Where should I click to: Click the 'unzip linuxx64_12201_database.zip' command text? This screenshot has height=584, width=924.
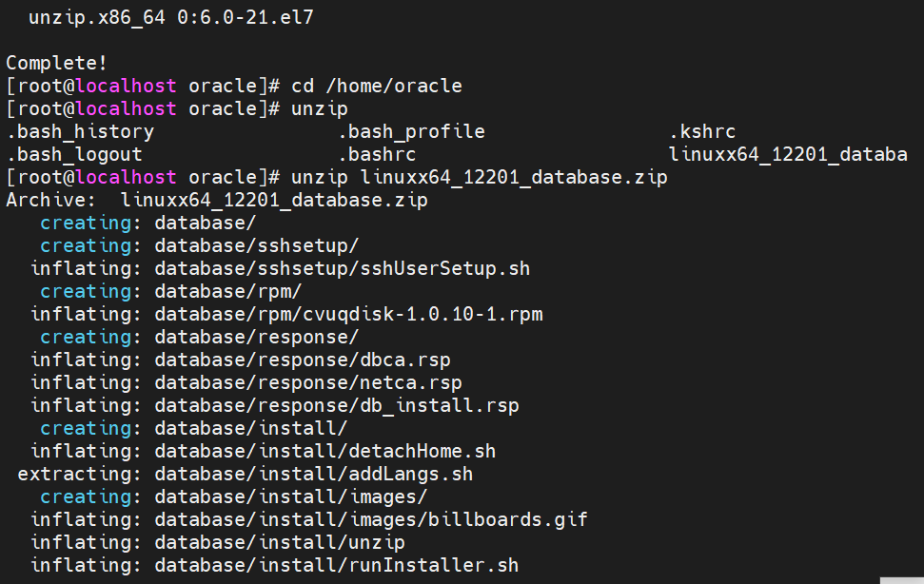[x=479, y=177]
